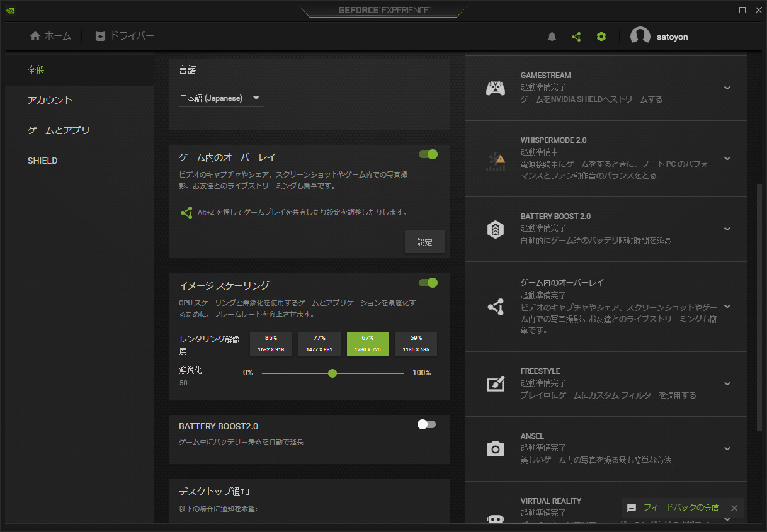Expand the FREESTYLE feature row
This screenshot has width=767, height=532.
pos(727,383)
